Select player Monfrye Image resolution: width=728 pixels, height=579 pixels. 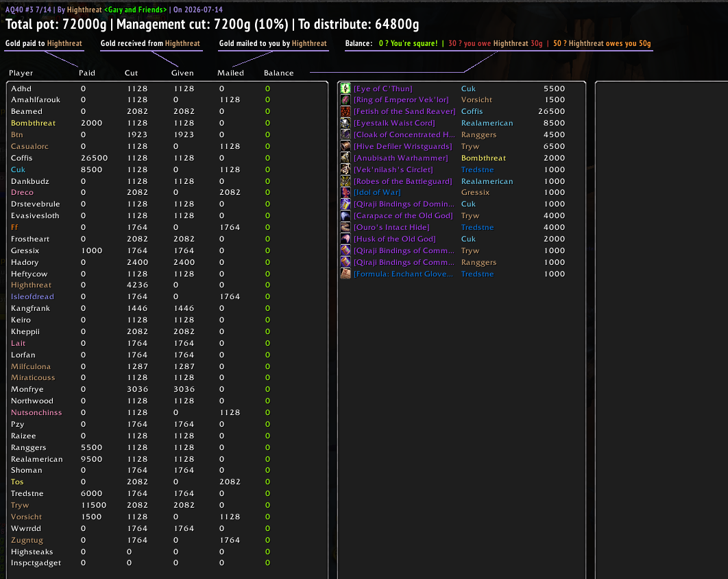(27, 389)
